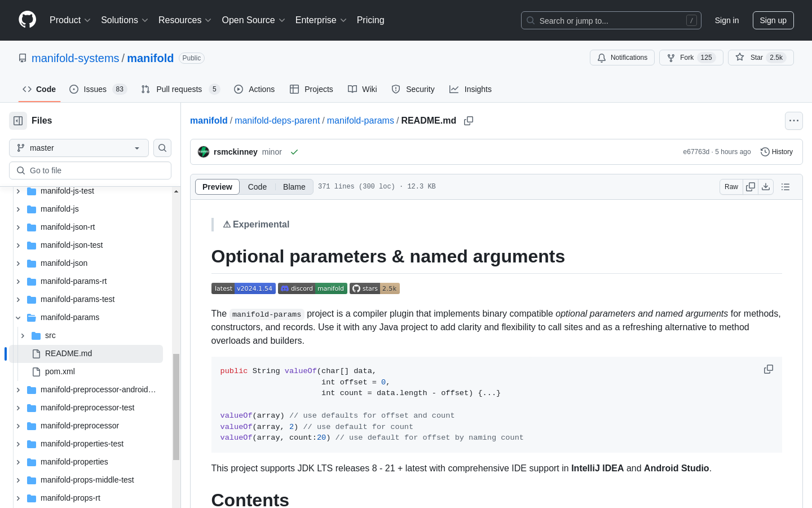Viewport: 812px width, 508px height.
Task: Click the discord manifold badge
Action: click(312, 288)
